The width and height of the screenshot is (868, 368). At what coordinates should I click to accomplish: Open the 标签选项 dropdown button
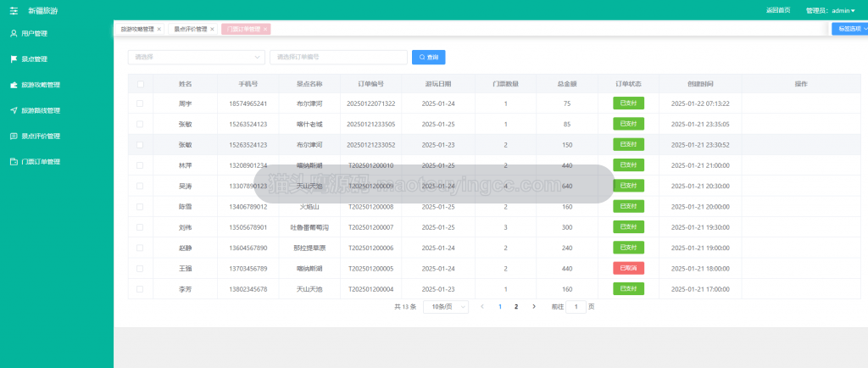(x=849, y=29)
